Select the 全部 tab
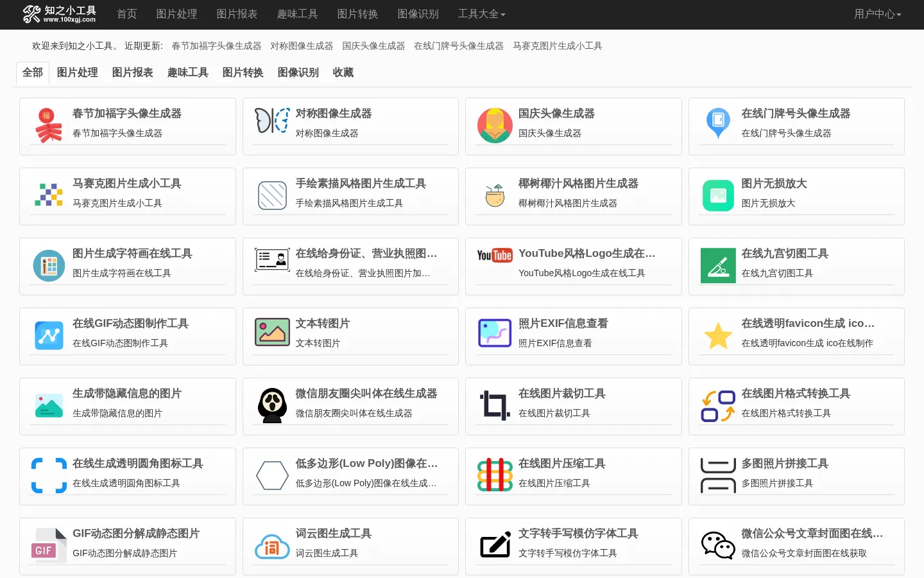924x578 pixels. [33, 73]
